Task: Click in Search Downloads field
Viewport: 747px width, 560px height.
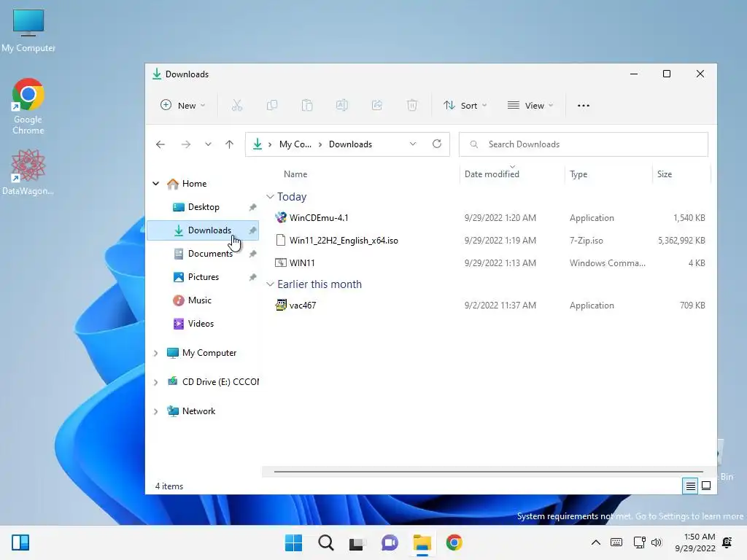Action: [x=584, y=144]
